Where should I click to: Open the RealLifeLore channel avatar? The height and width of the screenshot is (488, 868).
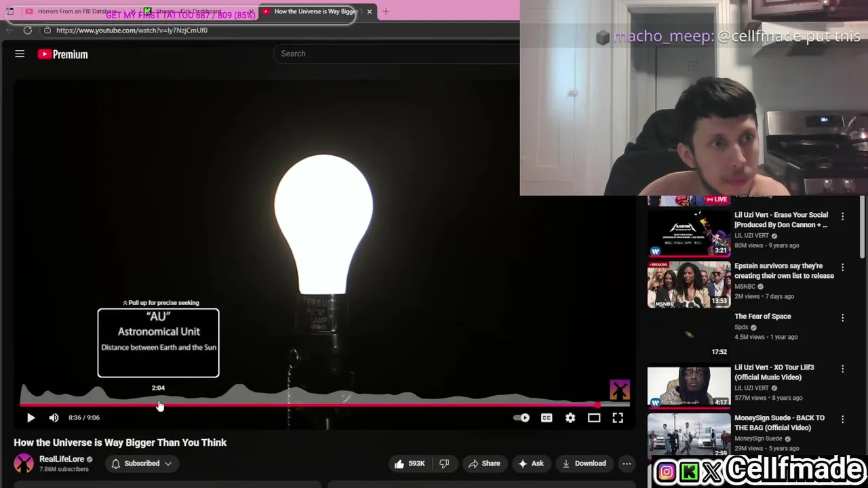click(x=24, y=464)
